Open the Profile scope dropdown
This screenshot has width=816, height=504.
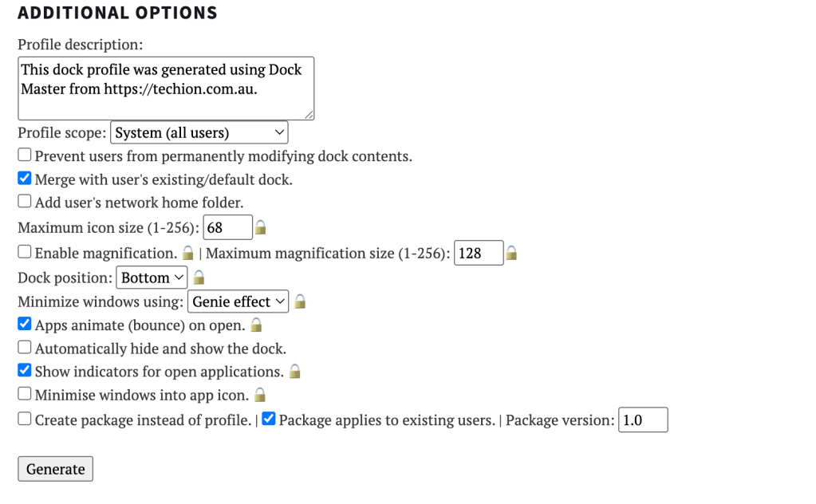point(199,132)
